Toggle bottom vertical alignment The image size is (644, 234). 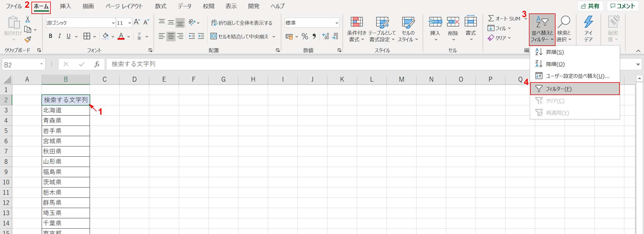click(x=180, y=22)
